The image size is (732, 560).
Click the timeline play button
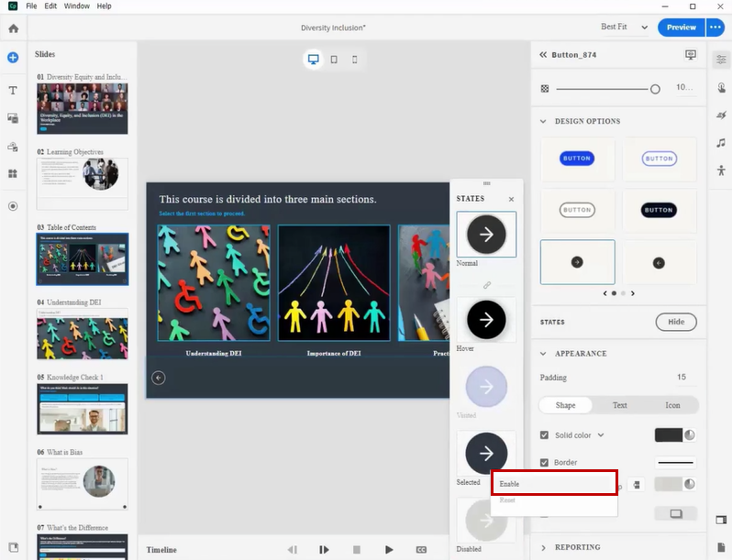tap(389, 550)
